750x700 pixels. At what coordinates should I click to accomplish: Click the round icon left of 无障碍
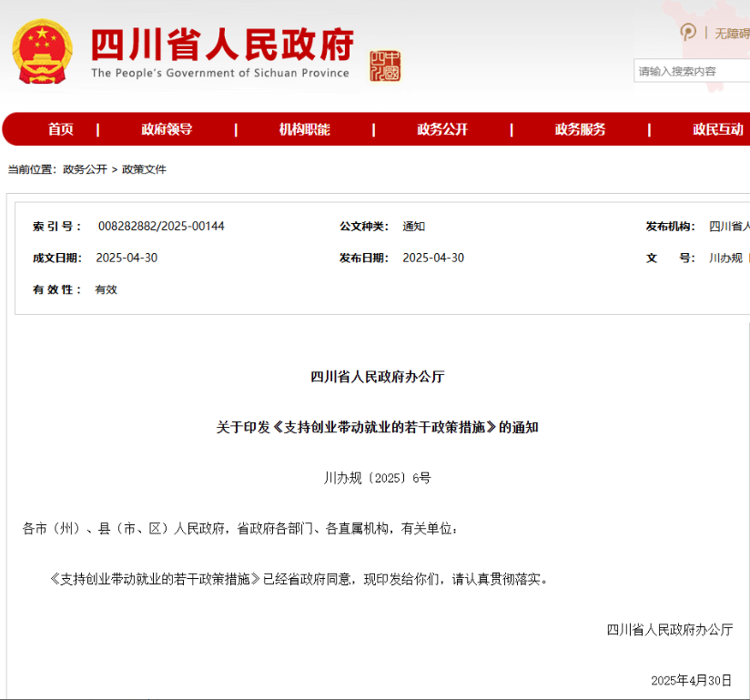pos(689,33)
